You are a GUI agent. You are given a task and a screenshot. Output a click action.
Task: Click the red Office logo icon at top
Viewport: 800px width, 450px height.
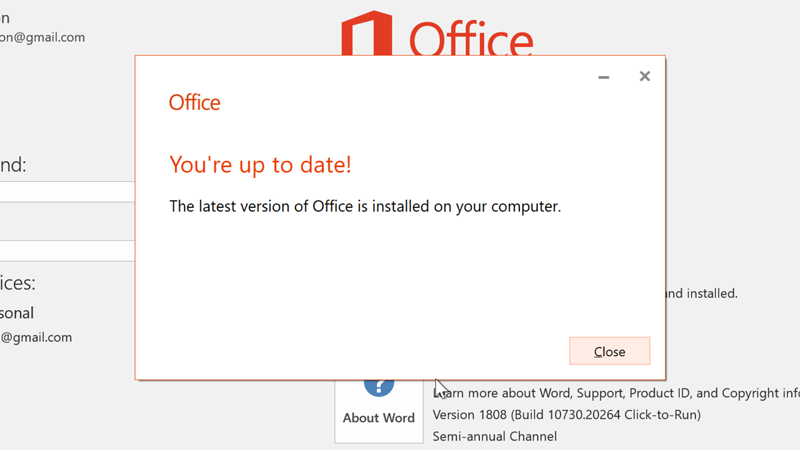tap(367, 33)
